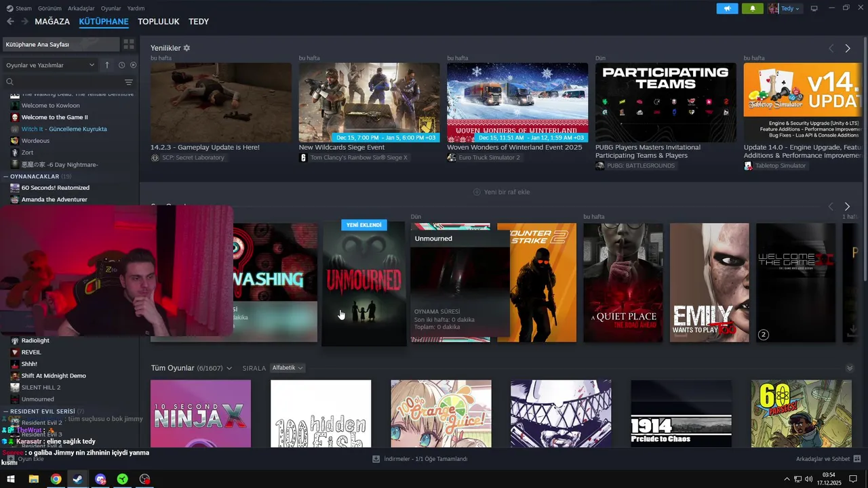Image resolution: width=868 pixels, height=488 pixels.
Task: Open the Arkadaşlar menu
Action: [81, 8]
